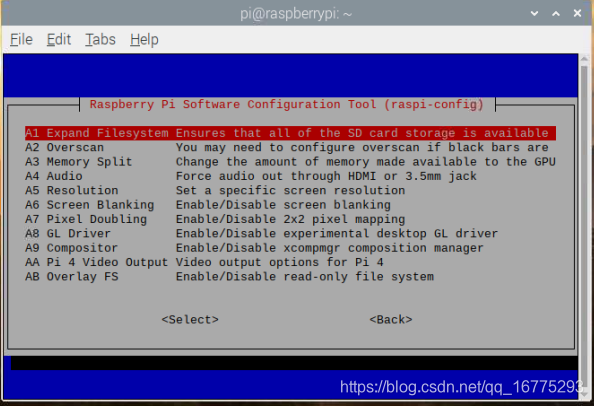This screenshot has width=594, height=406.
Task: Click the terminal vertical scrollbar
Action: point(585,227)
